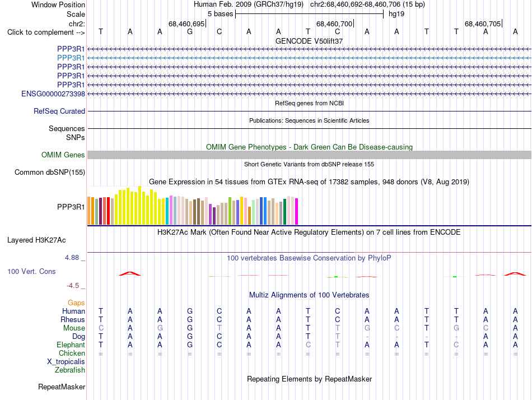Image resolution: width=532 pixels, height=400 pixels.
Task: Select the 'Scale' label at left
Action: point(76,14)
